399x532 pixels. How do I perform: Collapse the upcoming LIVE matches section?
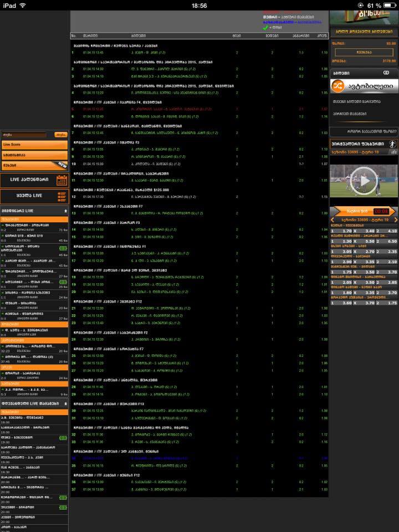point(65,404)
